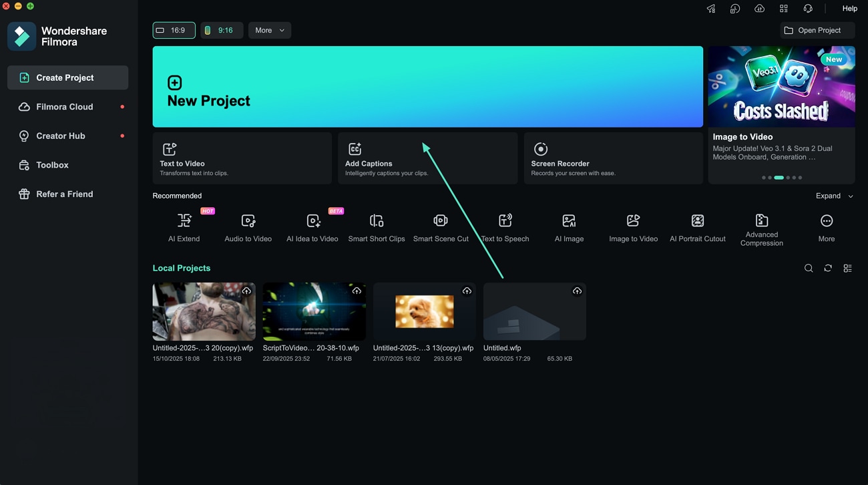
Task: Upload the puppy project to cloud
Action: [467, 291]
